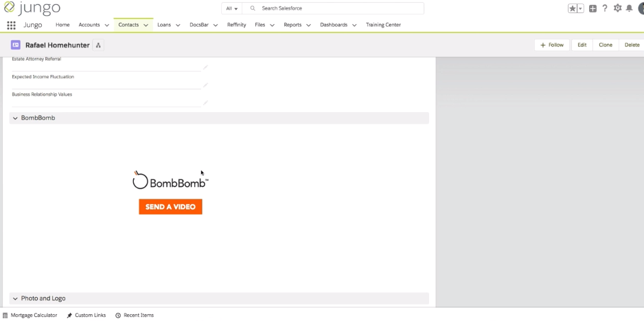Click the search magnifier icon
Image resolution: width=644 pixels, height=321 pixels.
click(x=253, y=8)
